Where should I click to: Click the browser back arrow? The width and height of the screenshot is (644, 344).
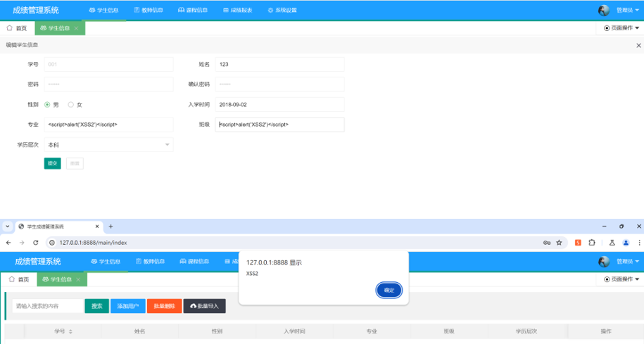point(8,243)
